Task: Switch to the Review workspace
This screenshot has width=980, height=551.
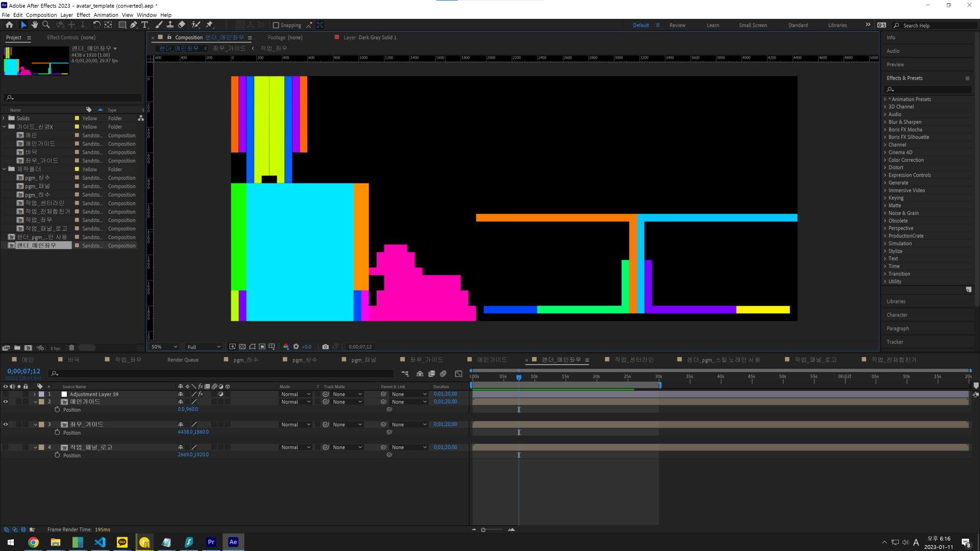Action: [x=677, y=25]
